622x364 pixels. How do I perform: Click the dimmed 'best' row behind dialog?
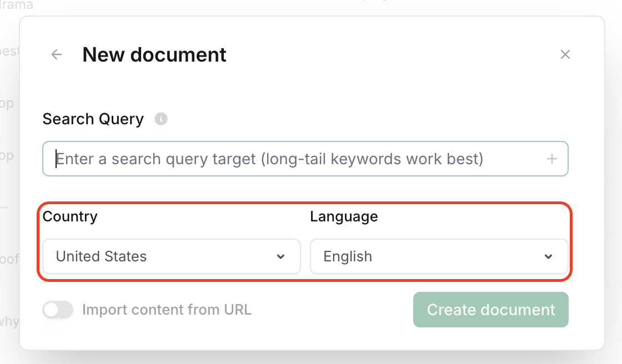tap(9, 51)
